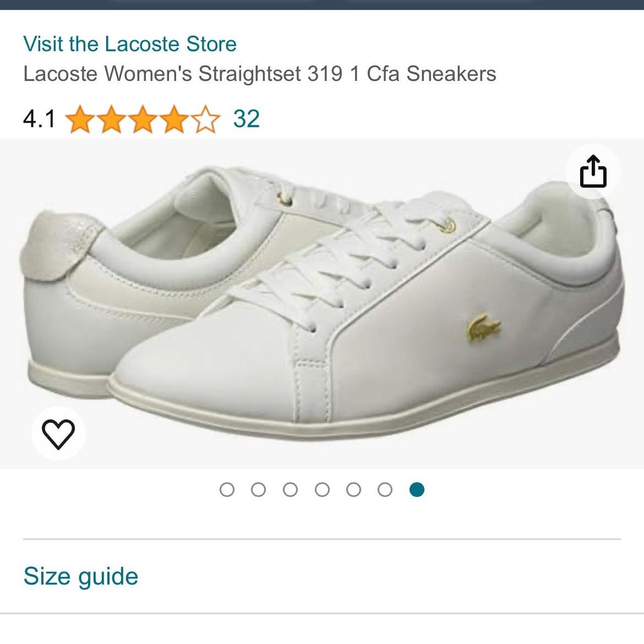Click the first gold rating star
This screenshot has width=644, height=644.
[80, 119]
